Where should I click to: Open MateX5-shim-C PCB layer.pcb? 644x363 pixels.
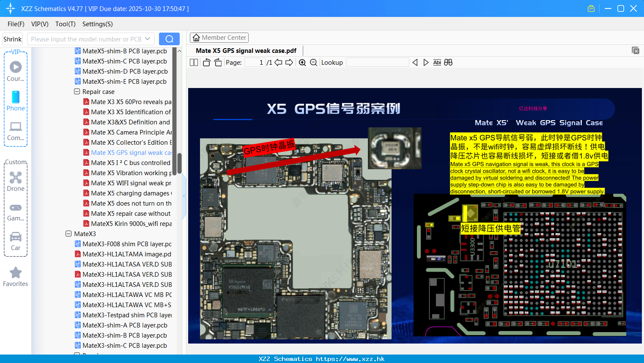(x=125, y=61)
